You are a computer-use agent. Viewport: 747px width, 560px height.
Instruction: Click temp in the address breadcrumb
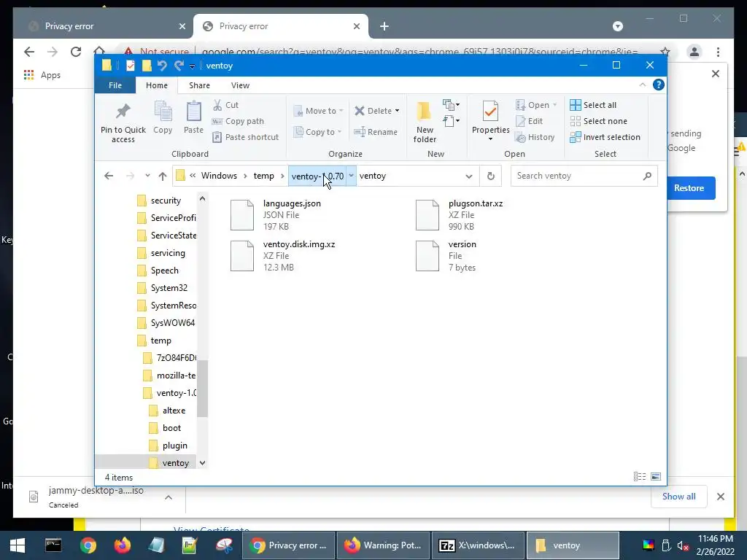[x=263, y=176]
